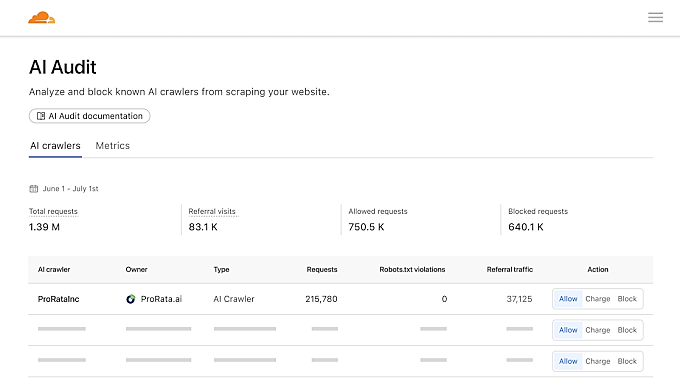
Task: Click the Blocked requests label
Action: pyautogui.click(x=538, y=211)
